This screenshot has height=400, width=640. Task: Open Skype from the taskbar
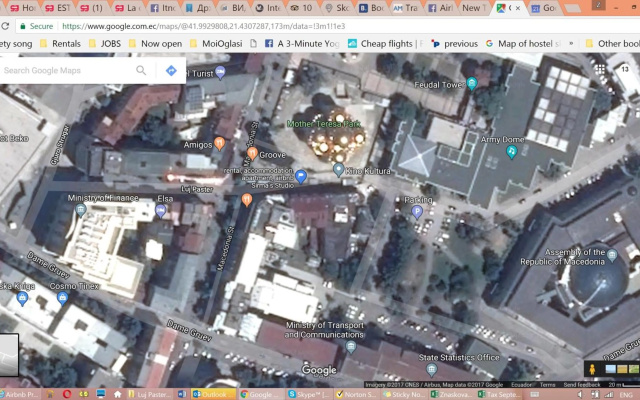click(x=309, y=394)
